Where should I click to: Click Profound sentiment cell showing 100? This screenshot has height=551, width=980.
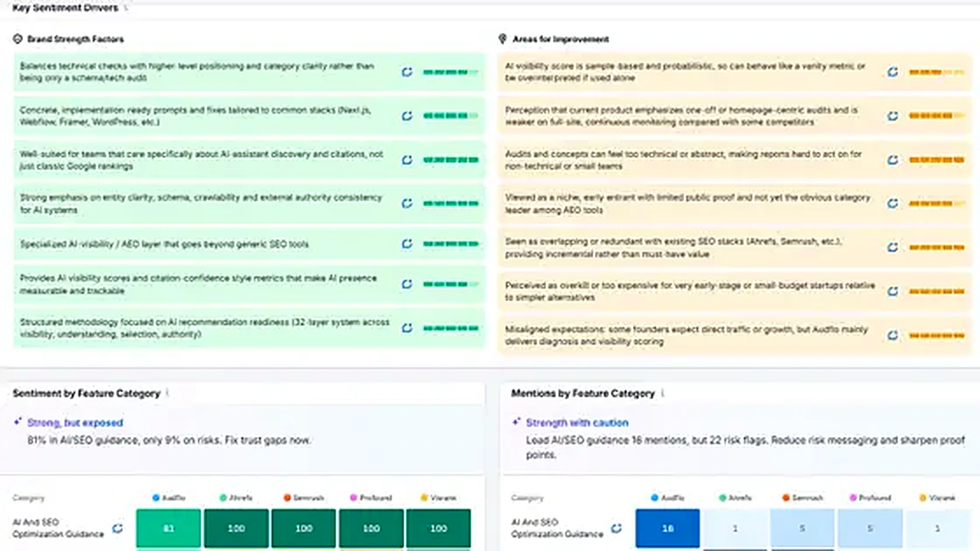click(x=371, y=528)
